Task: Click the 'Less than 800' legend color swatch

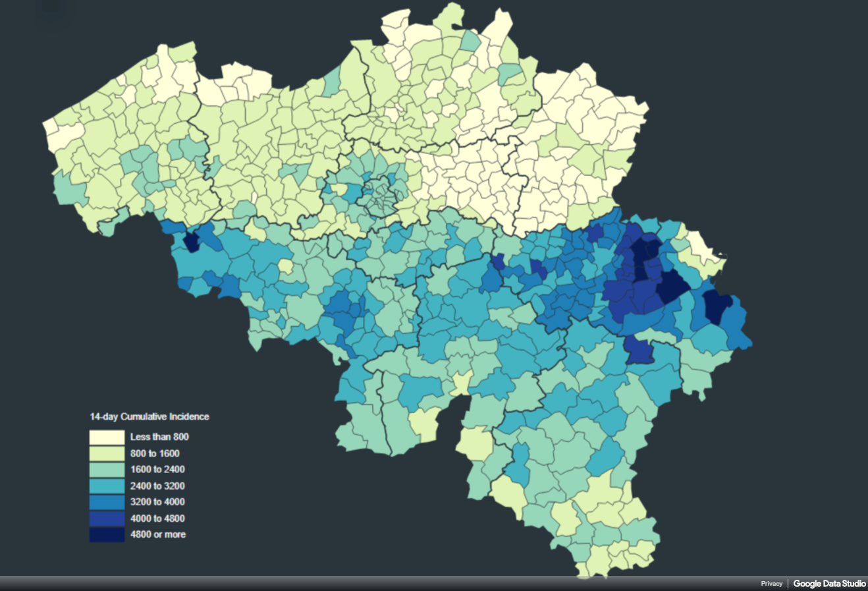Action: pyautogui.click(x=107, y=437)
